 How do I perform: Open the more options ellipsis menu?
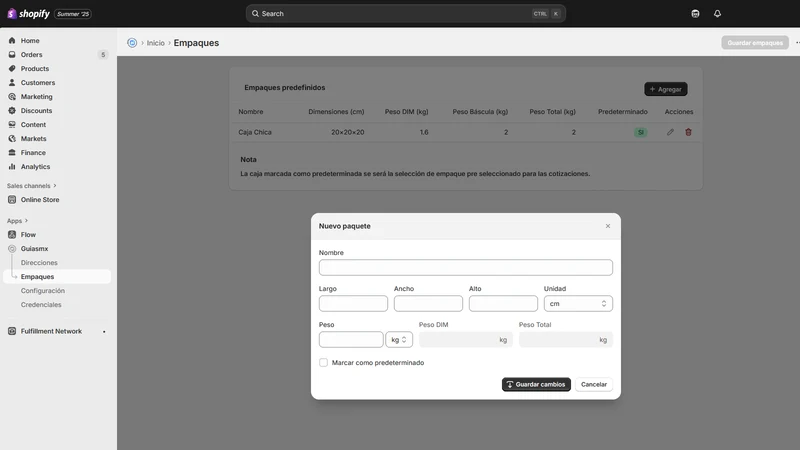tap(797, 43)
